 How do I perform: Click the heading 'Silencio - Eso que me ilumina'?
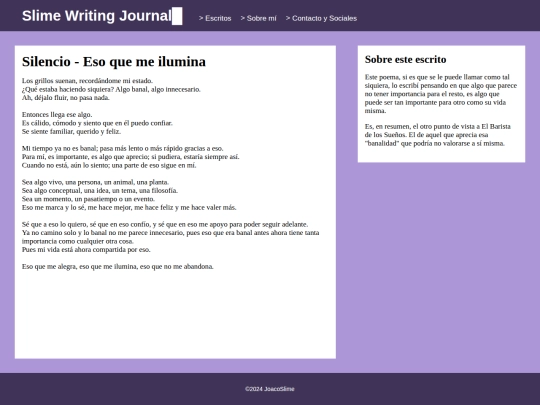point(114,62)
